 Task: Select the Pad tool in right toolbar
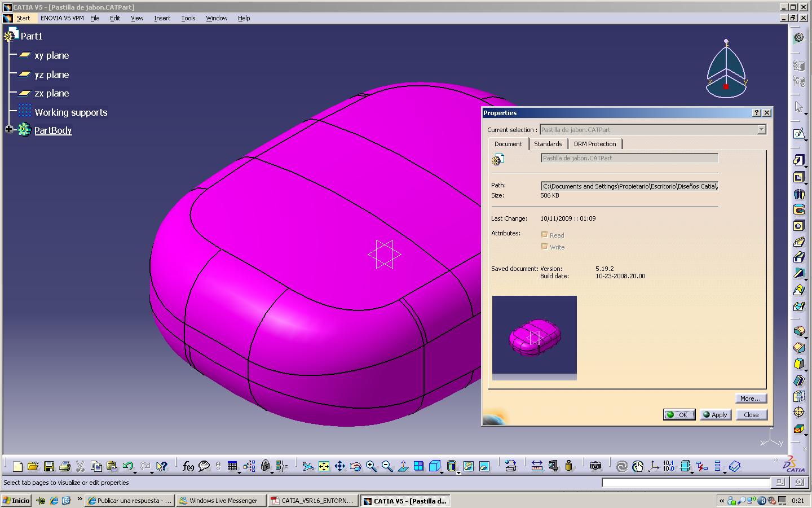[798, 161]
